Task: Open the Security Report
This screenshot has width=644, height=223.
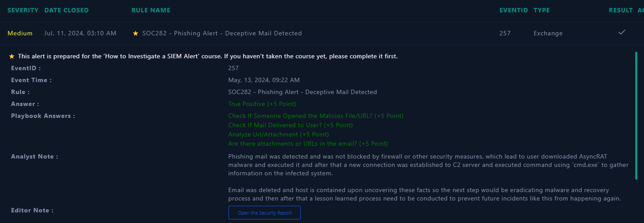Action: click(x=265, y=212)
